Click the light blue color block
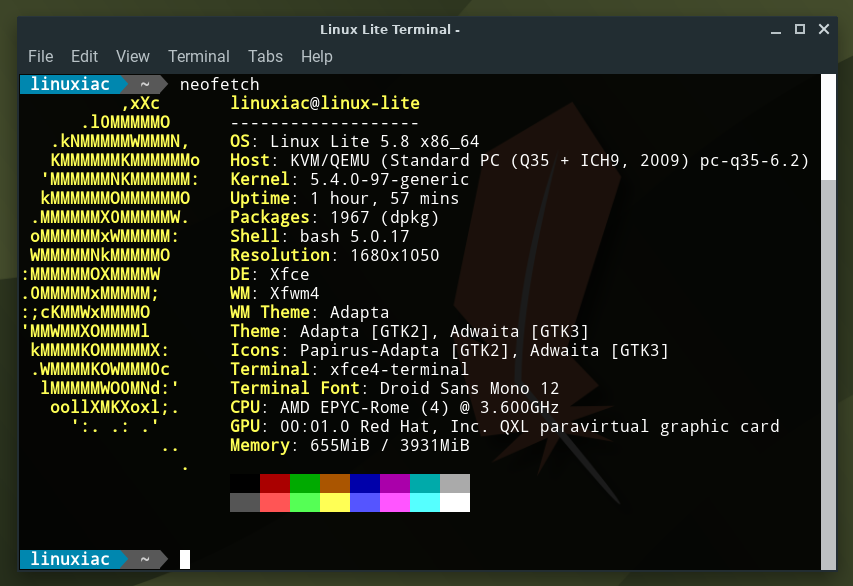This screenshot has height=586, width=853. click(x=364, y=502)
